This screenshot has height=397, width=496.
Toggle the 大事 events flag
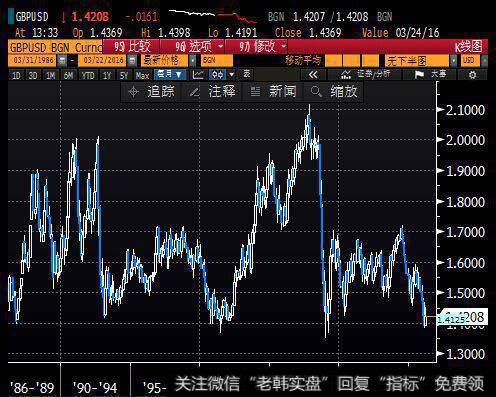click(430, 75)
